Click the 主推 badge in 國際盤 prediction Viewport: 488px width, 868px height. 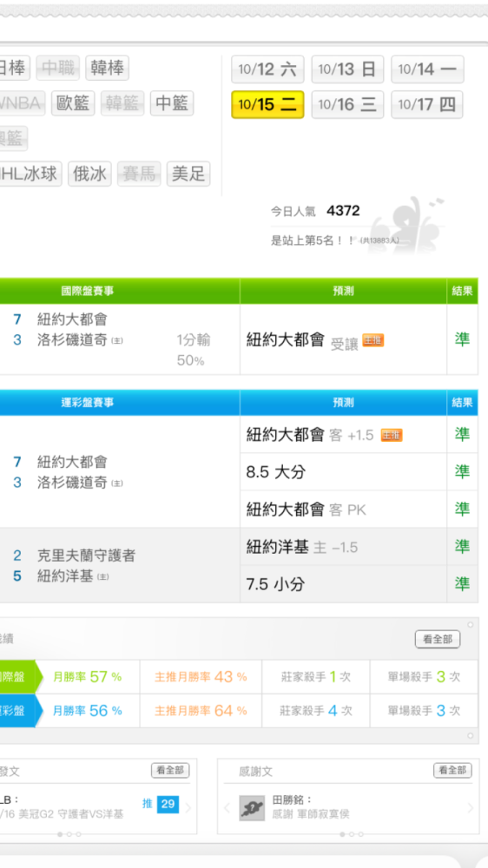pyautogui.click(x=373, y=340)
